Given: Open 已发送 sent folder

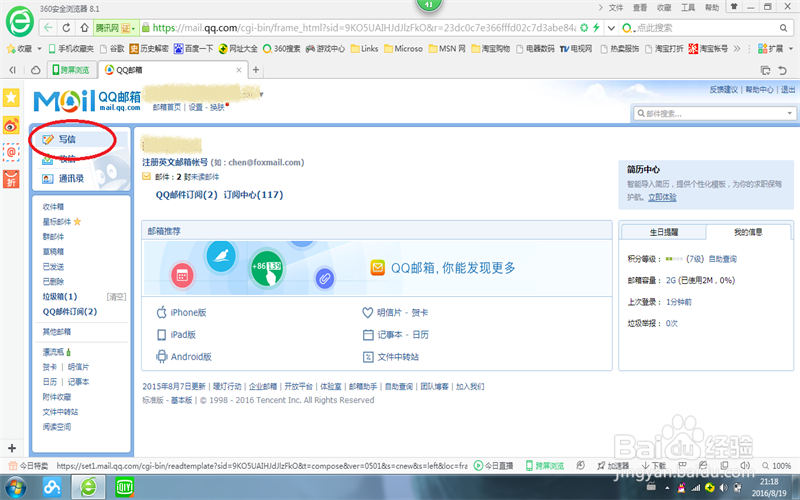Looking at the screenshot, I should (53, 266).
